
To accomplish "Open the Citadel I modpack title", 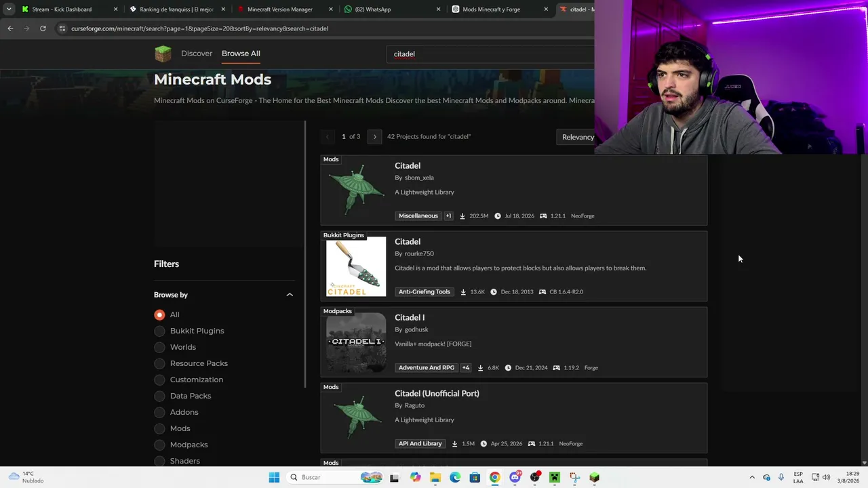I will [x=410, y=317].
